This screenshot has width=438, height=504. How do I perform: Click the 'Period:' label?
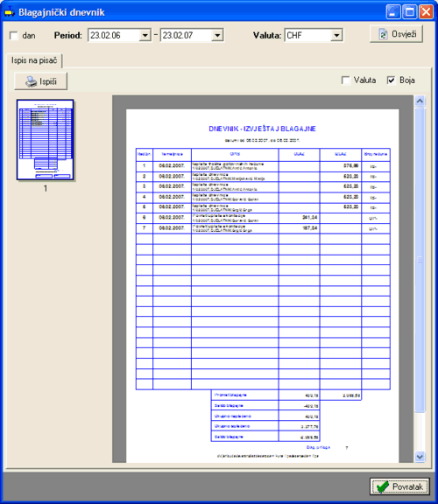(x=68, y=35)
